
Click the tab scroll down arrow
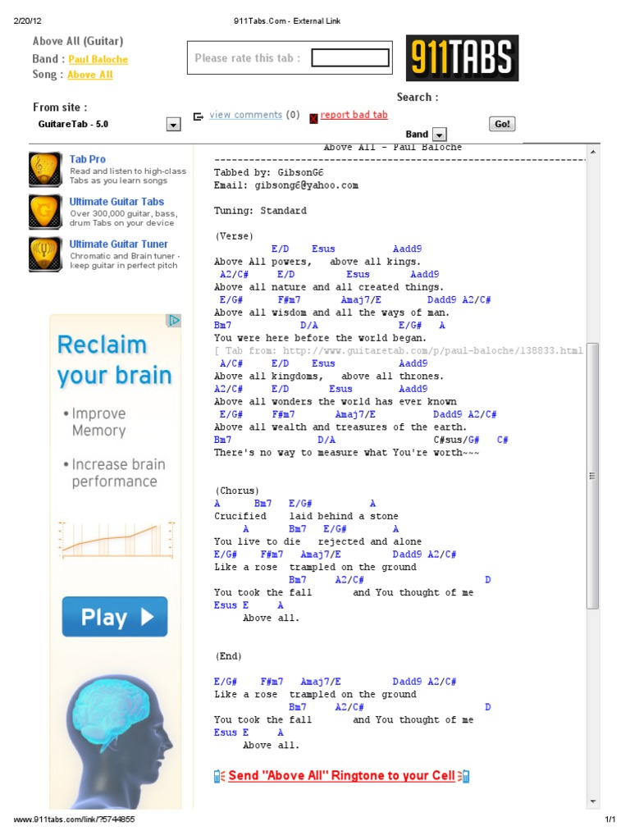[x=592, y=801]
